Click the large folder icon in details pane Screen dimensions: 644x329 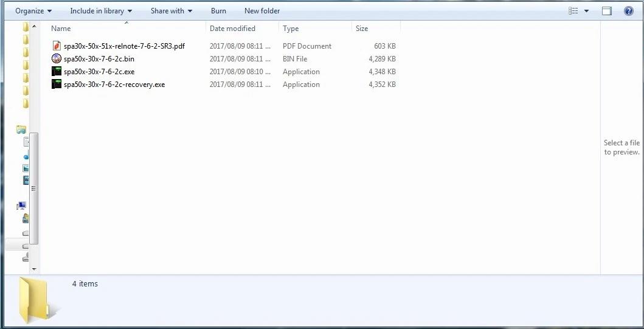37,299
